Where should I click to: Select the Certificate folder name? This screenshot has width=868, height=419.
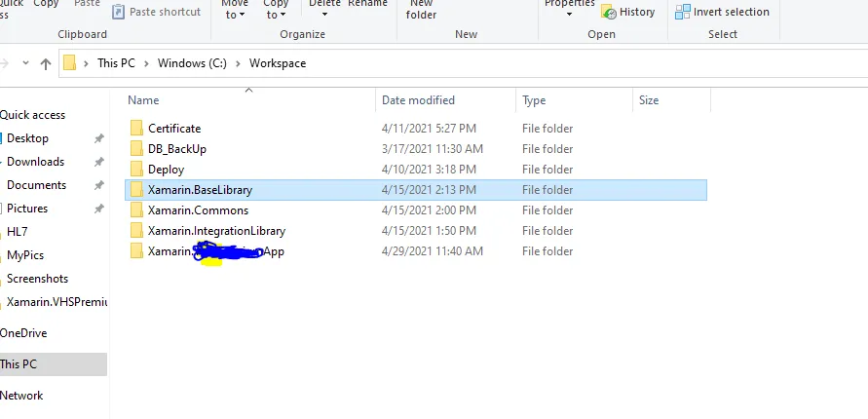pyautogui.click(x=174, y=129)
